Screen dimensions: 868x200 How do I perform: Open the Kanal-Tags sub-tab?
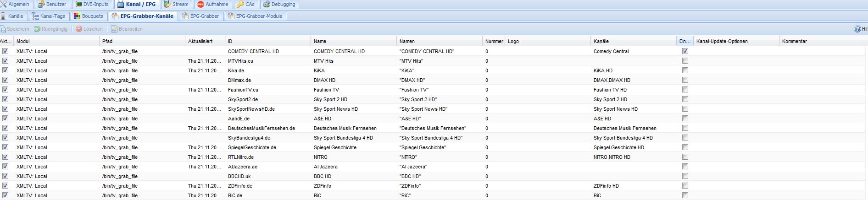click(x=49, y=16)
